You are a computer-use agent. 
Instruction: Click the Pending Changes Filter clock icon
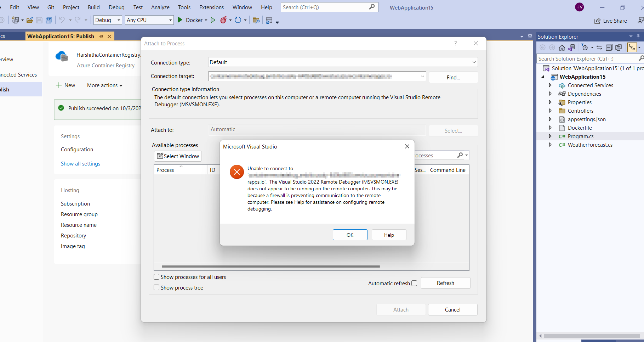click(x=585, y=47)
